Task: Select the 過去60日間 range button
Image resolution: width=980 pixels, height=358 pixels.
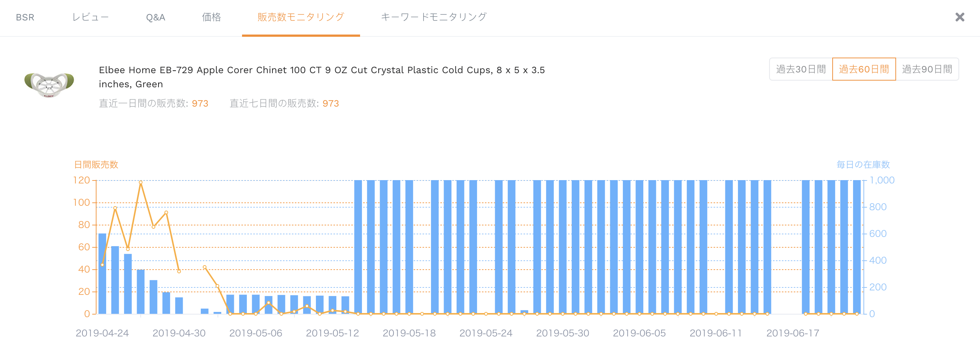Action: point(864,69)
